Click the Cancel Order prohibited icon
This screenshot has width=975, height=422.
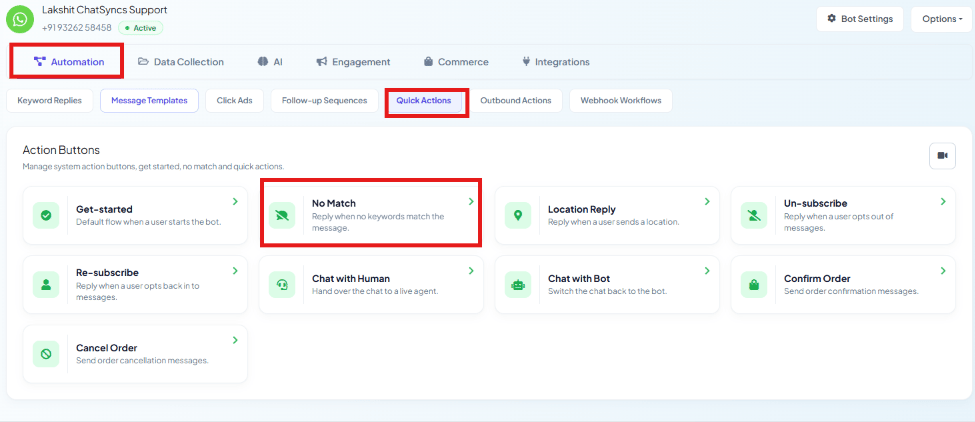45,354
